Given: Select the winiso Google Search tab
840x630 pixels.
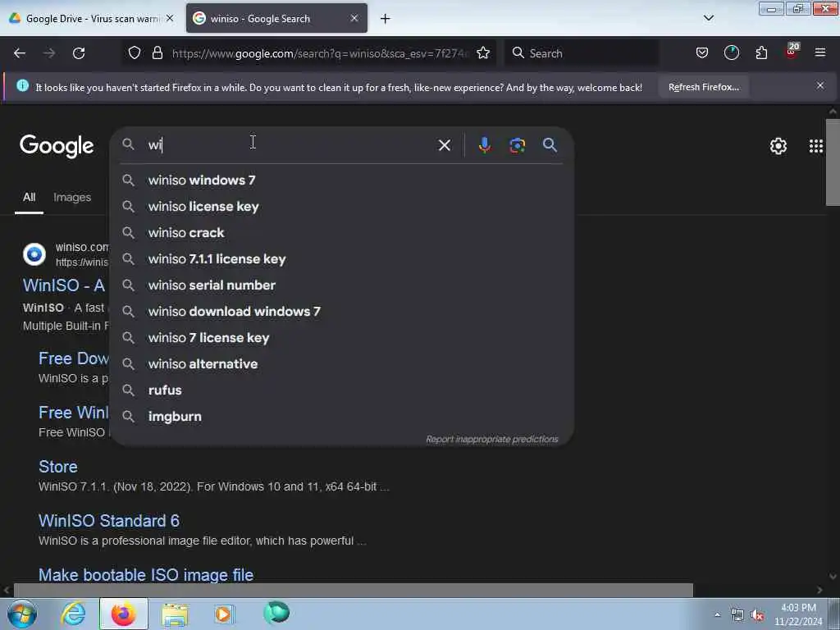Looking at the screenshot, I should pos(276,18).
